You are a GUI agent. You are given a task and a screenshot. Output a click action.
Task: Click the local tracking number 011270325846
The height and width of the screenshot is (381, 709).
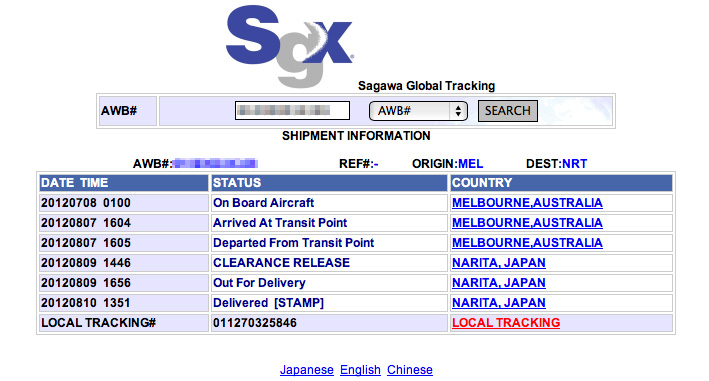pyautogui.click(x=255, y=323)
